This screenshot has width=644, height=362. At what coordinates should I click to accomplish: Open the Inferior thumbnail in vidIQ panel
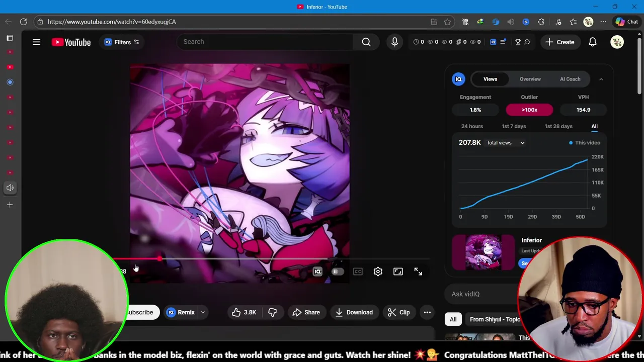483,252
